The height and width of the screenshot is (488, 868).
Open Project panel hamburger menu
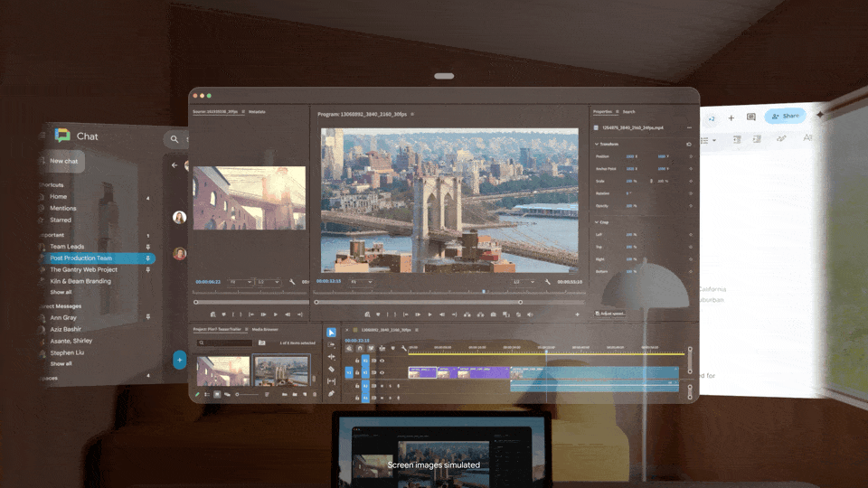pos(246,329)
